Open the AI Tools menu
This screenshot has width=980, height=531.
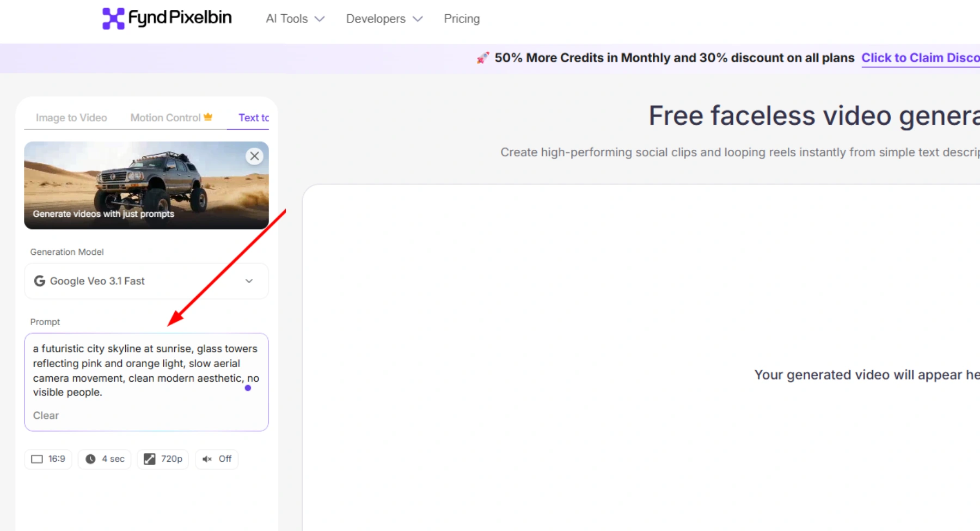pyautogui.click(x=295, y=19)
